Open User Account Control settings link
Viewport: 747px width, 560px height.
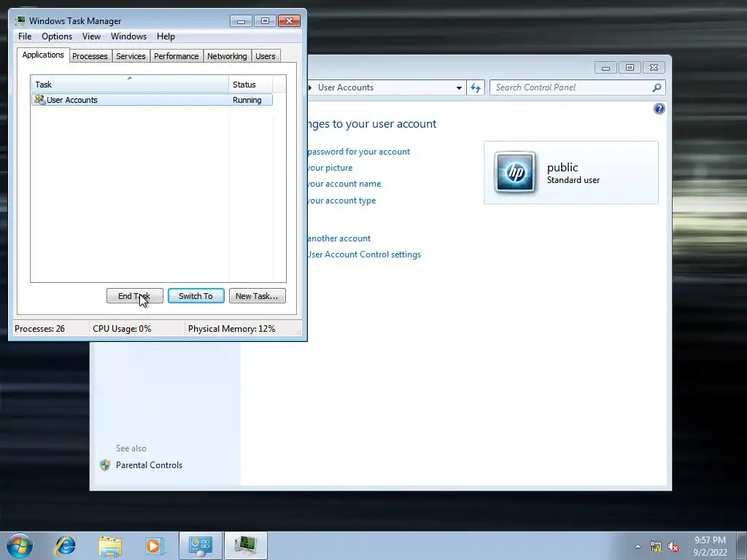(x=364, y=254)
